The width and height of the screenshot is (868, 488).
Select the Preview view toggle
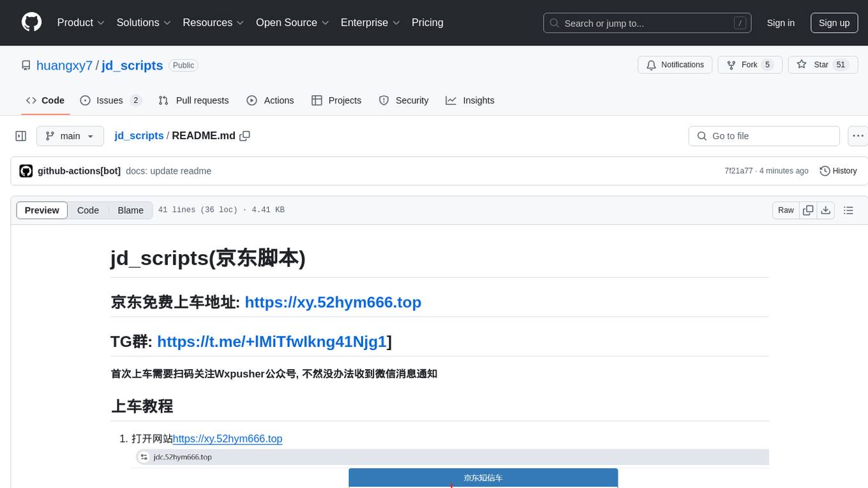42,210
